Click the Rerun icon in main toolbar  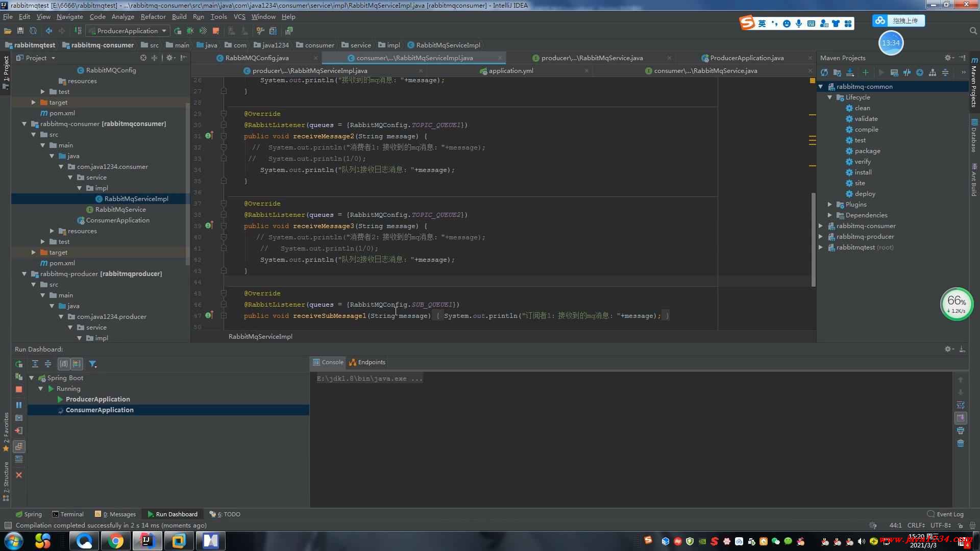(x=178, y=31)
